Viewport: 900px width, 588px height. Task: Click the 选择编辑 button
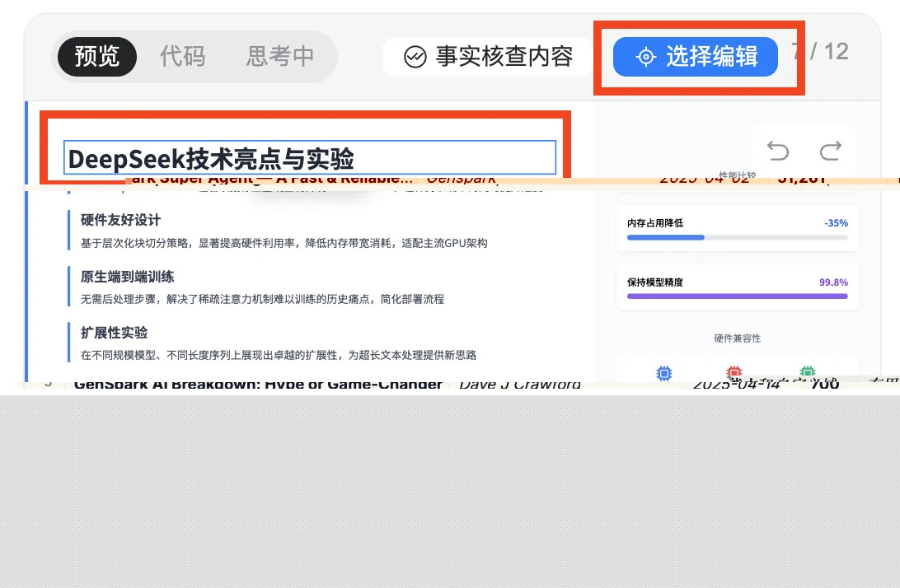coord(695,57)
